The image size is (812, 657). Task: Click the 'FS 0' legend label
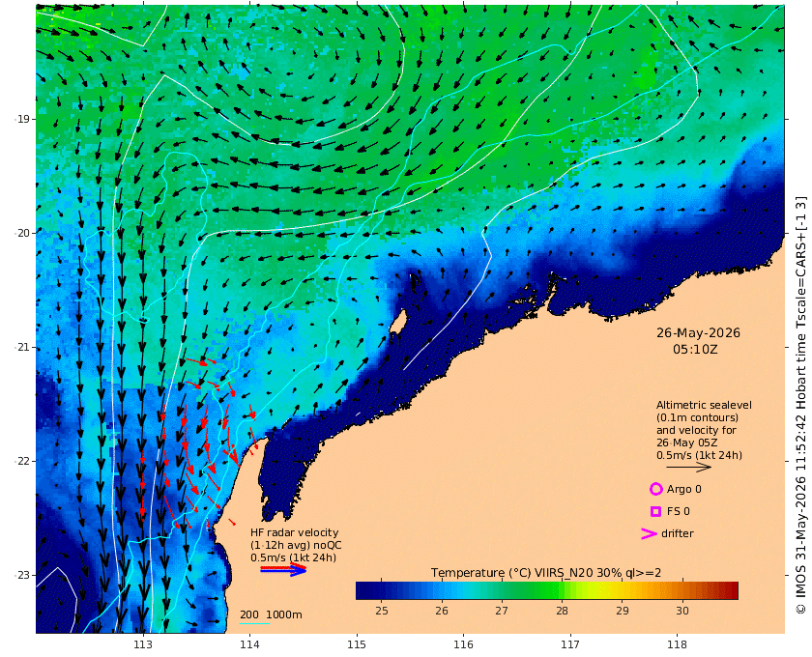[679, 511]
